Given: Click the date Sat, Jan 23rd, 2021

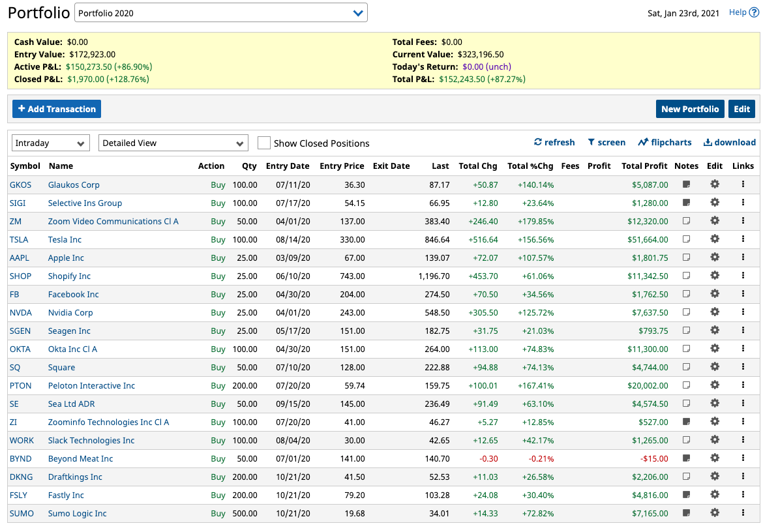Looking at the screenshot, I should 683,14.
